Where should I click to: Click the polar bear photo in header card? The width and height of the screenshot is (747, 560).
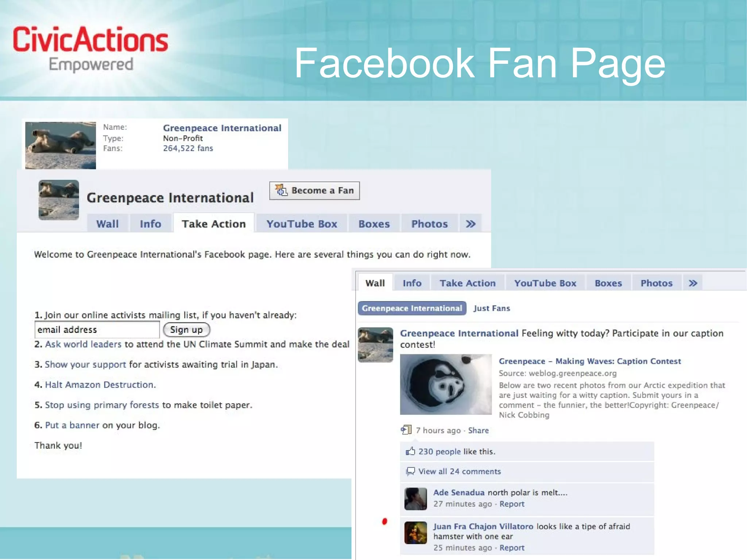61,145
